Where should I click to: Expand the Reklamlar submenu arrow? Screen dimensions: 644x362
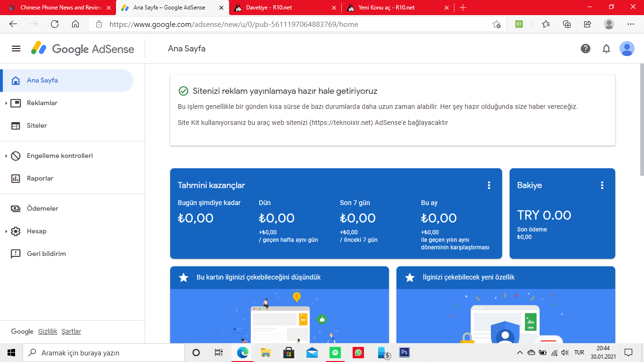click(x=6, y=103)
